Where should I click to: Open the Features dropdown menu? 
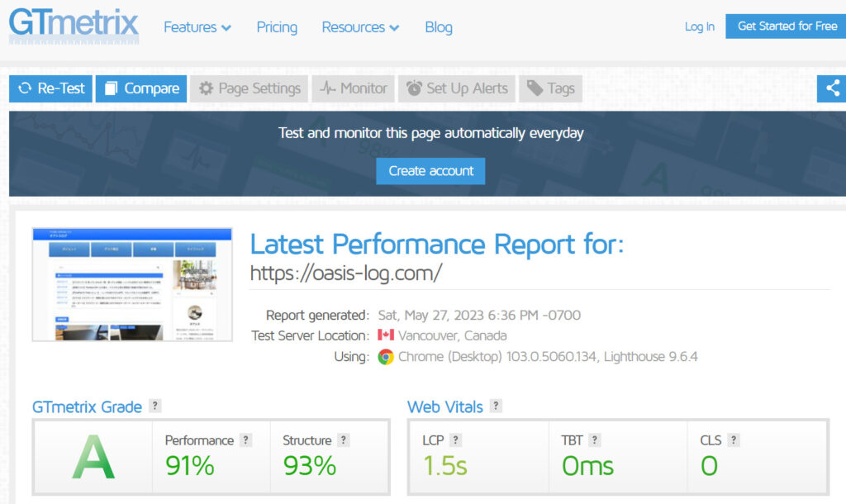(197, 27)
